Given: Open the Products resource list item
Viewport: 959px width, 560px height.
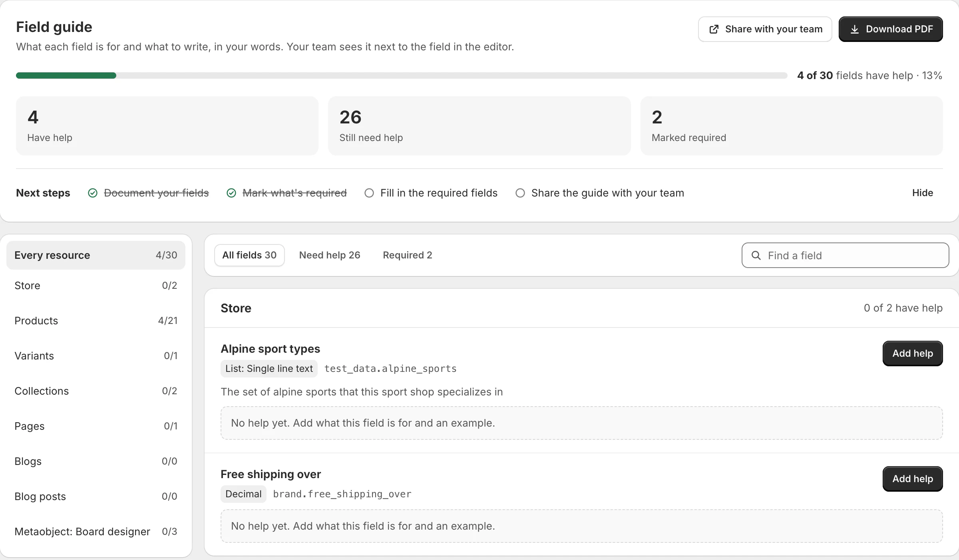Looking at the screenshot, I should point(96,321).
